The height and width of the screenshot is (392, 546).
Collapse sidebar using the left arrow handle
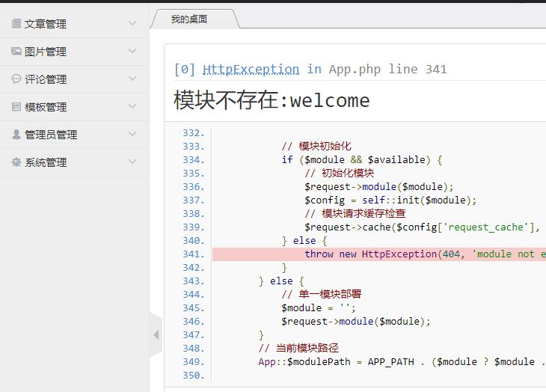click(x=156, y=334)
